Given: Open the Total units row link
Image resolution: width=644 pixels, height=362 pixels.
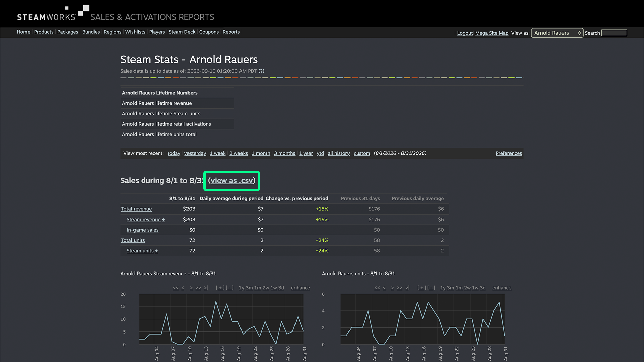Looking at the screenshot, I should tap(133, 240).
